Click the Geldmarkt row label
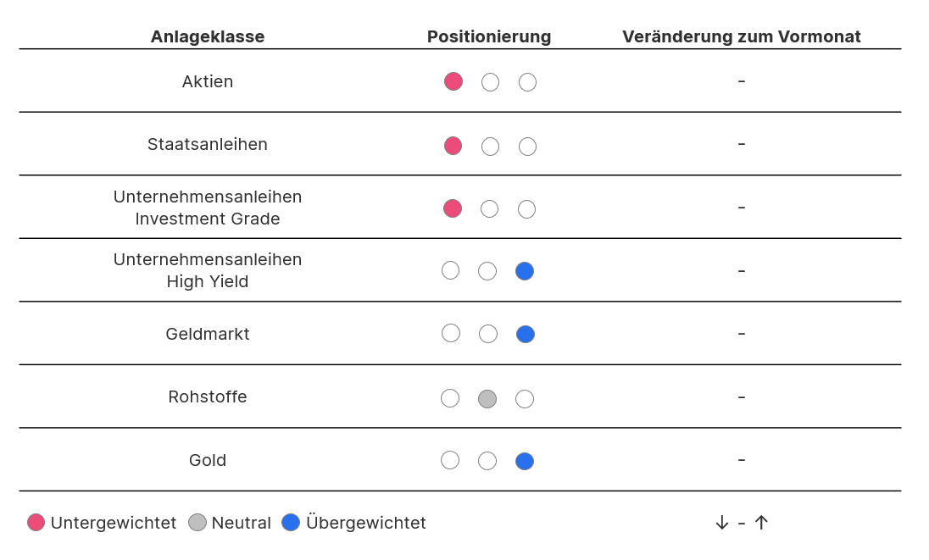This screenshot has width=929, height=560. pyautogui.click(x=208, y=334)
